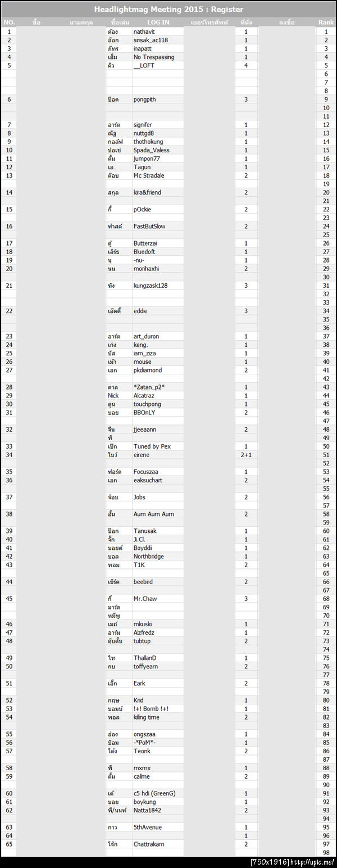This screenshot has height=868, width=337.
Task: Click the "Tuned by Pex" cell
Action: (152, 446)
